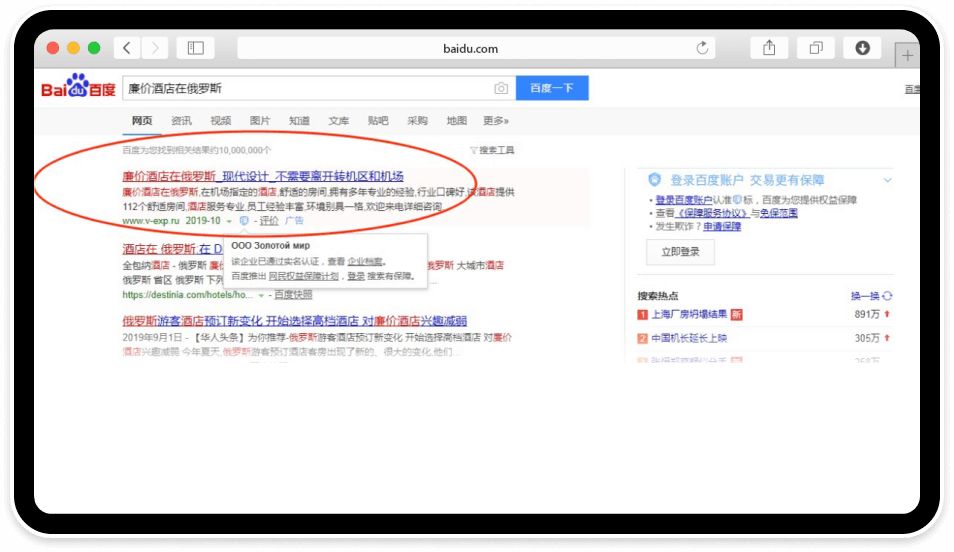
Task: Show all tabs overview
Action: [x=816, y=48]
